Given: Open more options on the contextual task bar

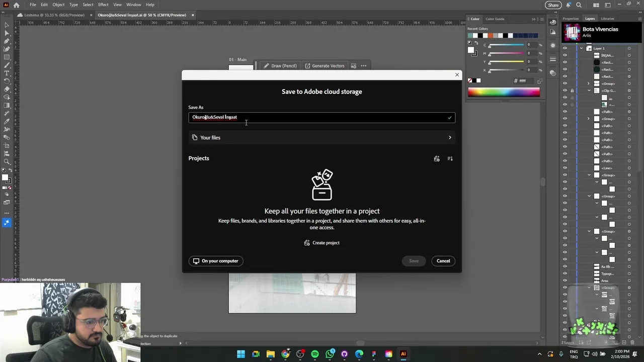Looking at the screenshot, I should point(363,66).
